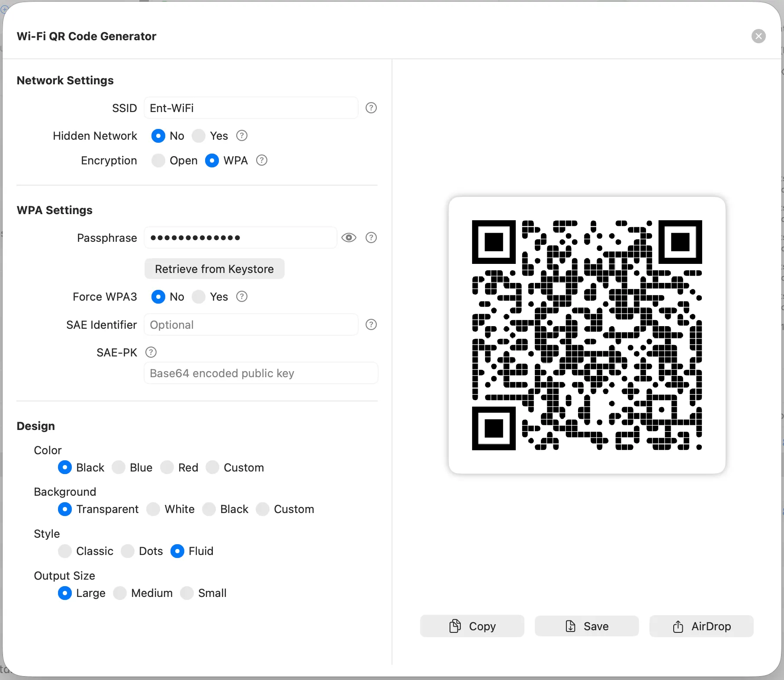Set Hidden Network to Yes
Screen dimensions: 784x680
coord(199,135)
